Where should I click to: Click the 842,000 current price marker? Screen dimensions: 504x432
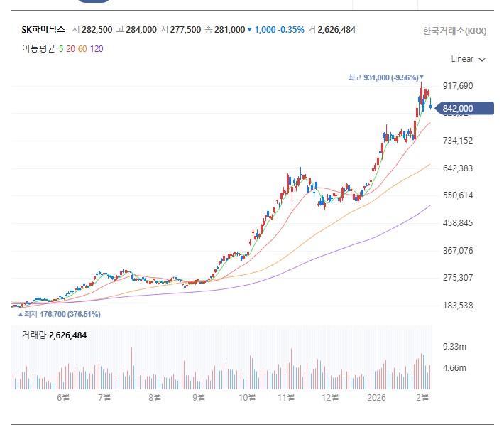point(464,109)
